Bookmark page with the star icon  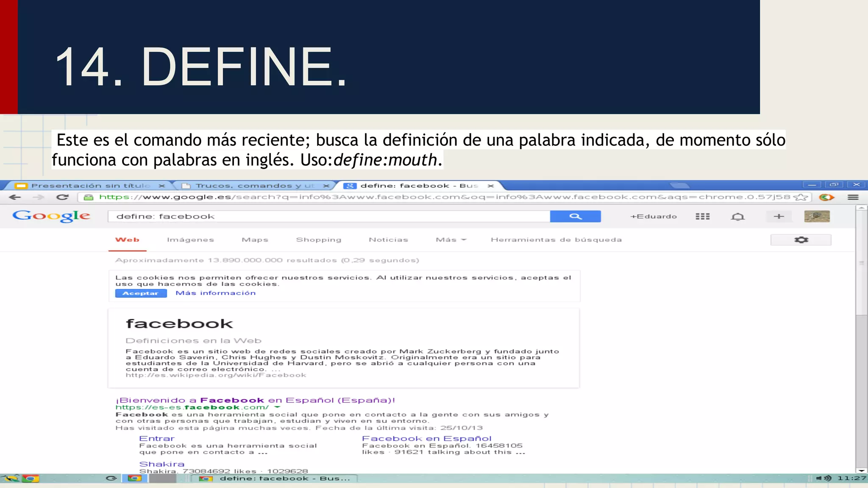[x=800, y=197]
